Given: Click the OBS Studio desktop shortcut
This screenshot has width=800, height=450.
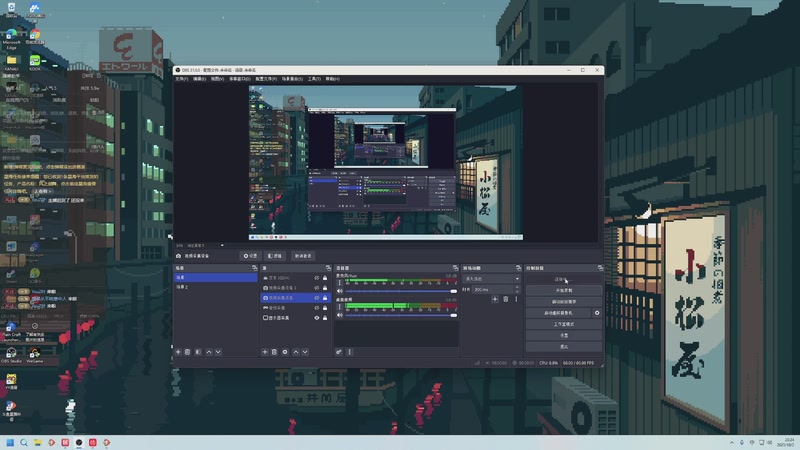Looking at the screenshot, I should [11, 355].
